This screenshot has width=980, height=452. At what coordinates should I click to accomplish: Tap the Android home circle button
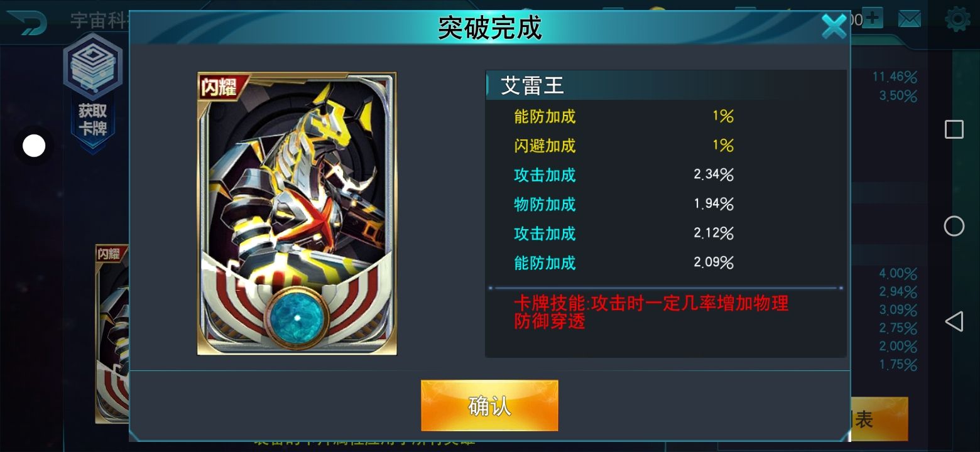(954, 226)
